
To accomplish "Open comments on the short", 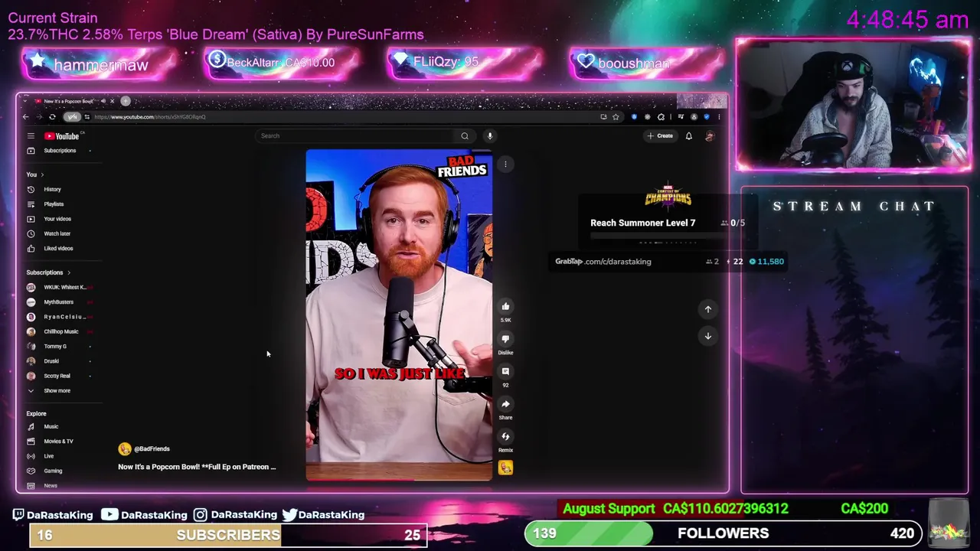I will (505, 372).
